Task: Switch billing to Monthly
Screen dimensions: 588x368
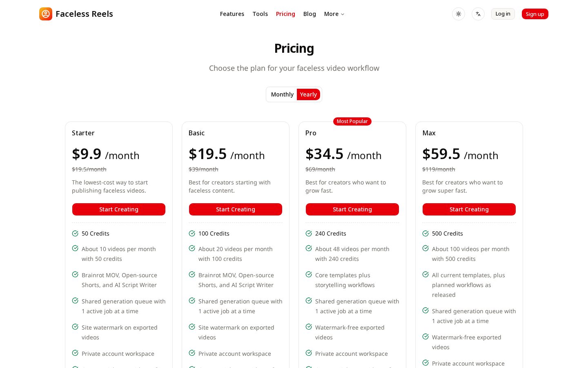Action: point(282,94)
